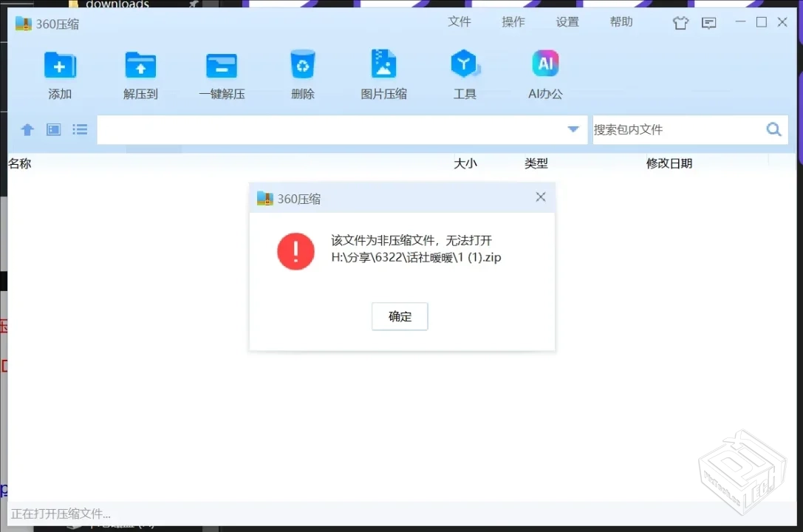The image size is (803, 532).
Task: Open the 帮助 (Help) menu
Action: tap(621, 22)
